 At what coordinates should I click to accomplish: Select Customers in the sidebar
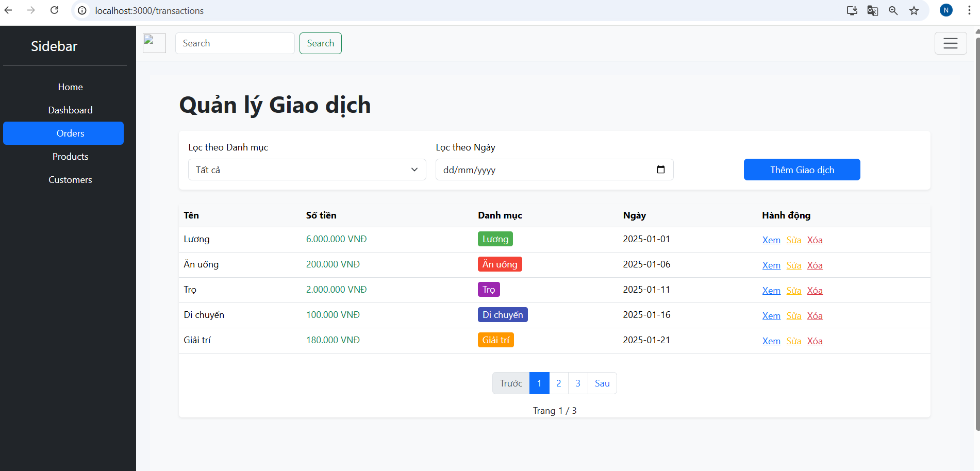pos(70,180)
